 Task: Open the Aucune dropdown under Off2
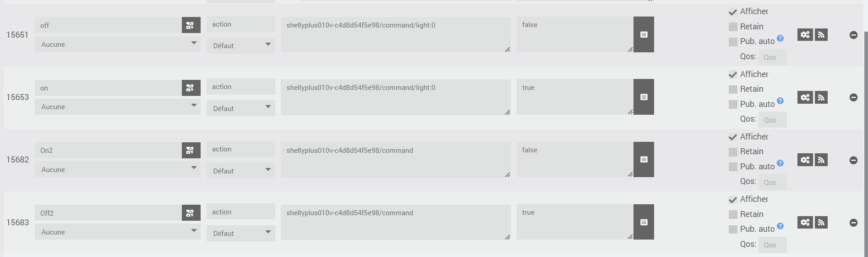[x=117, y=232]
